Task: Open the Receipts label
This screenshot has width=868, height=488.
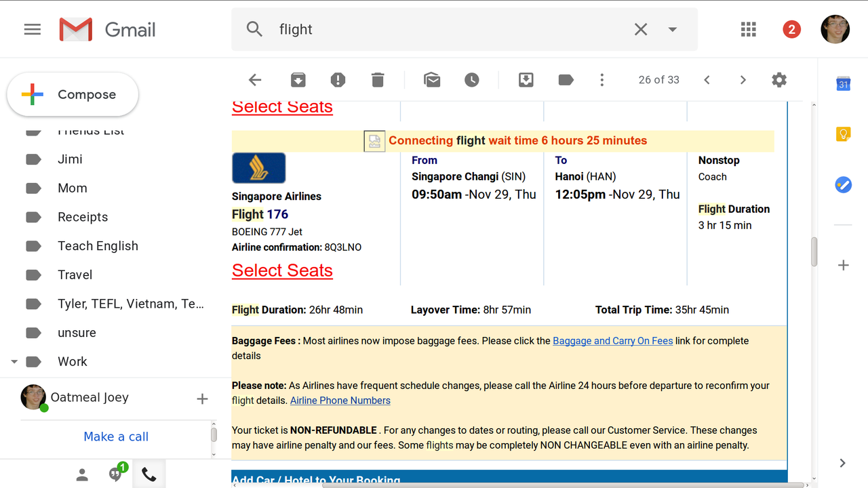Action: 83,217
